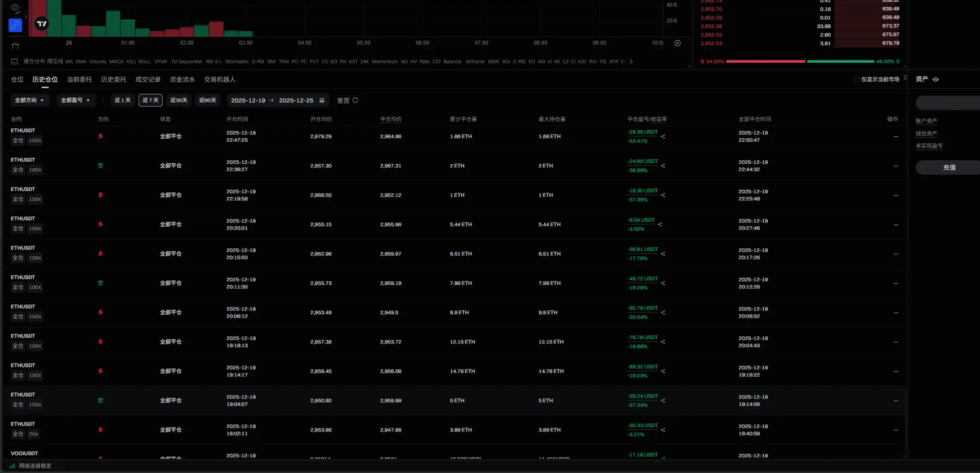Expand more indicators with the right chevron
This screenshot has height=473, width=980.
pyautogui.click(x=631, y=61)
